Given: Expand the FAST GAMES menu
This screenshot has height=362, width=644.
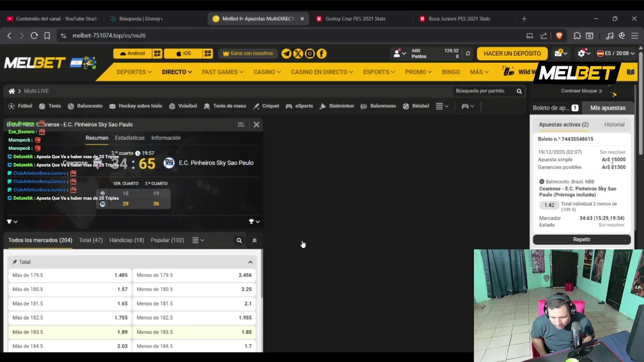Looking at the screenshot, I should pos(222,72).
